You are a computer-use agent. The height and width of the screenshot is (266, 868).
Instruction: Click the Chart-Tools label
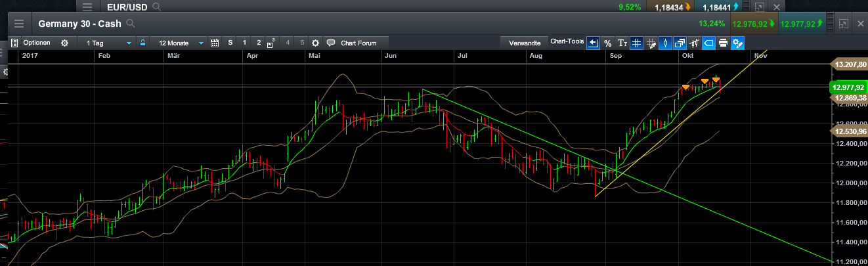567,41
